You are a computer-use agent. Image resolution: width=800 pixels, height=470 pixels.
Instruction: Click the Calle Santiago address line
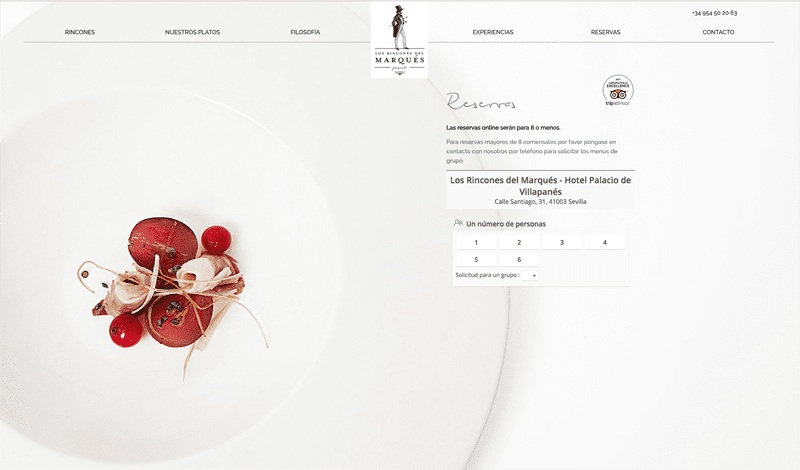coord(540,202)
